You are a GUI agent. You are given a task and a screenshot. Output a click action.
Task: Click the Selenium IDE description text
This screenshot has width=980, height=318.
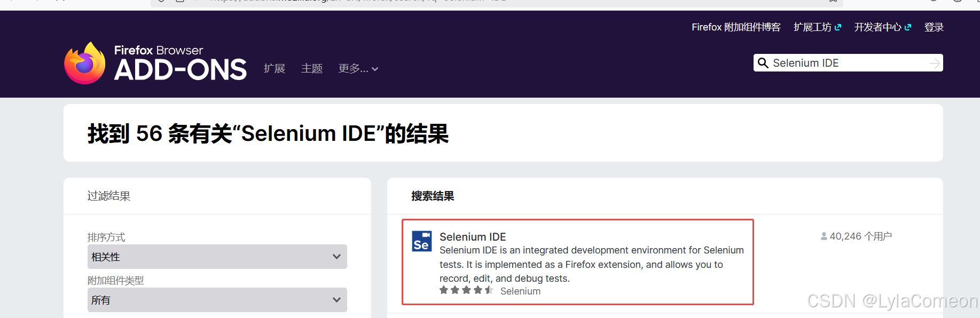592,264
